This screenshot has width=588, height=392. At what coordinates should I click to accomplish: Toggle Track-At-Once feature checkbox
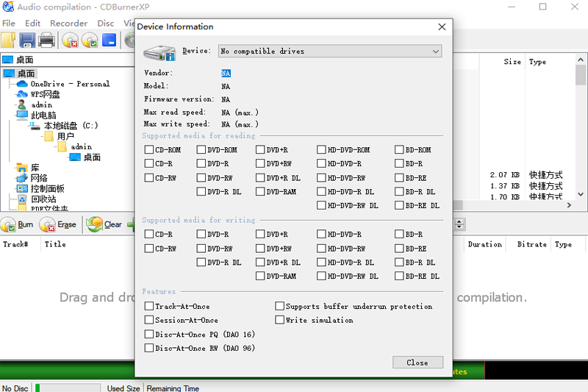click(149, 306)
